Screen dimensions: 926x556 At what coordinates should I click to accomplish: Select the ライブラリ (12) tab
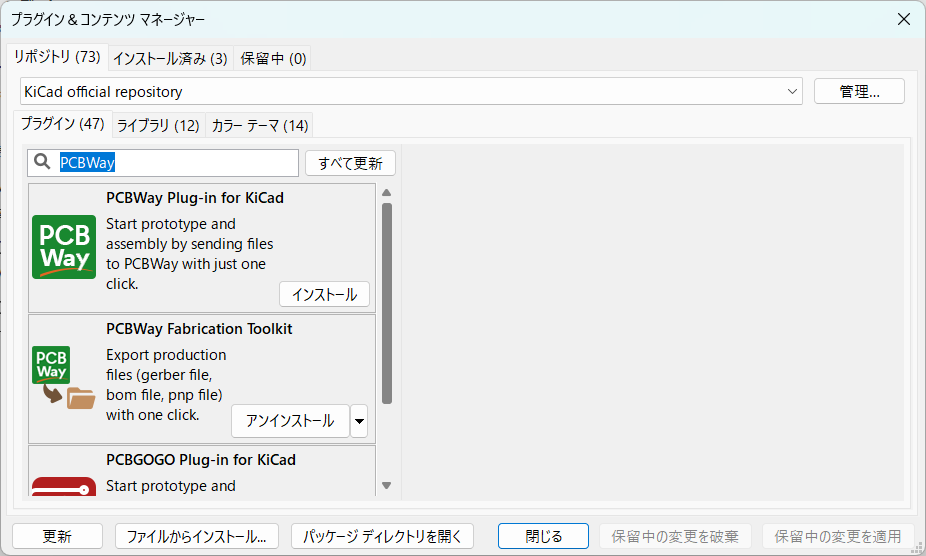158,125
